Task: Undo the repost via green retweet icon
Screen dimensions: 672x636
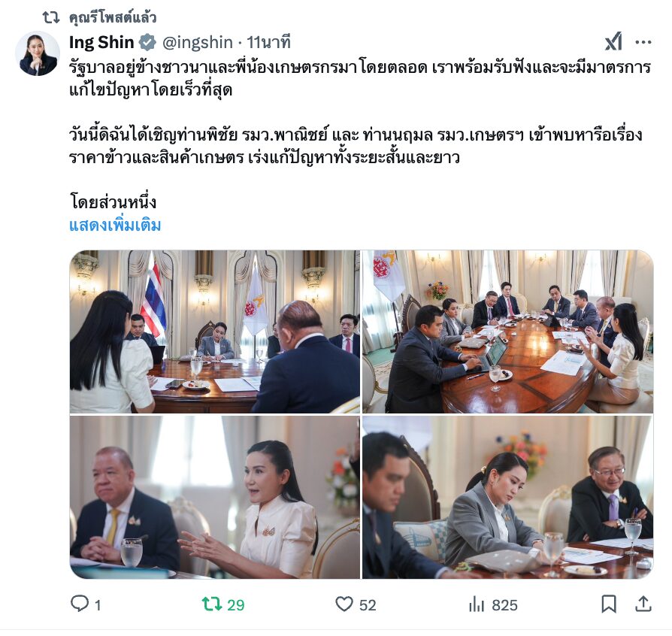Action: pyautogui.click(x=212, y=604)
